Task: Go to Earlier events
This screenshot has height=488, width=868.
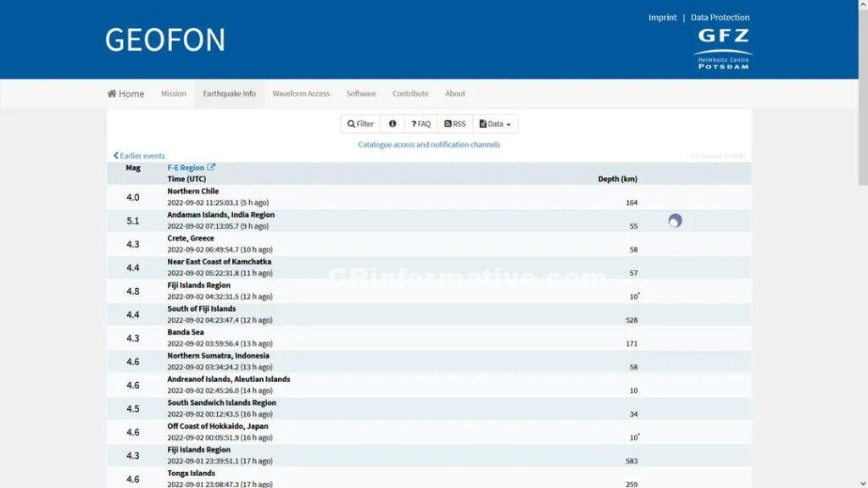Action: (x=140, y=156)
